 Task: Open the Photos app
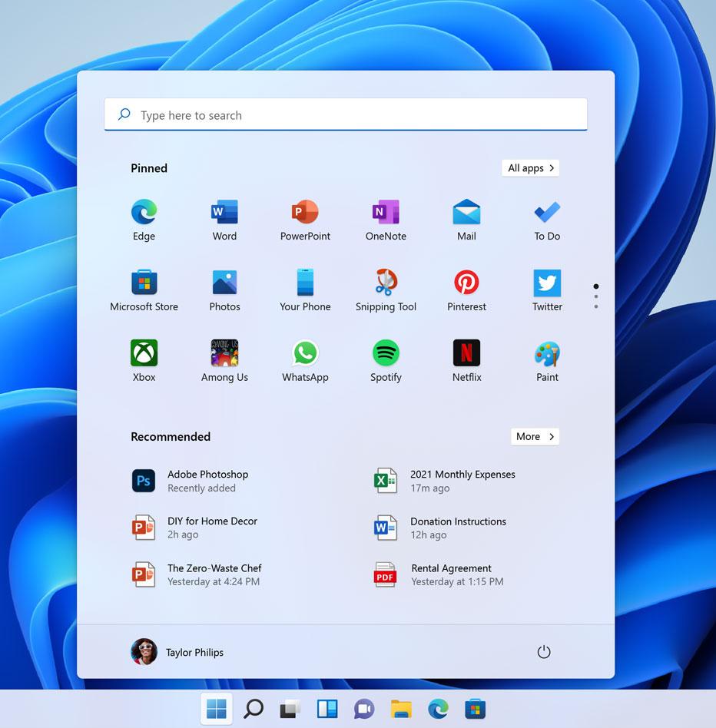coord(225,290)
